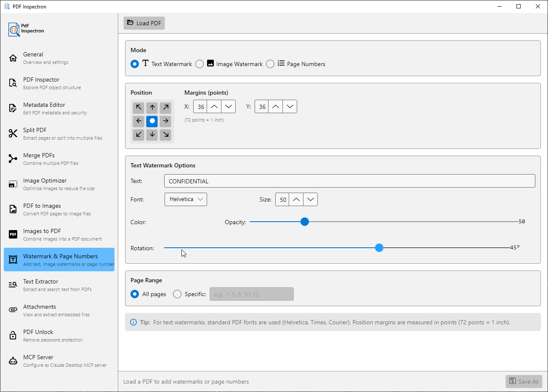The height and width of the screenshot is (392, 548).
Task: Enable the Specific page range option
Action: tap(177, 294)
